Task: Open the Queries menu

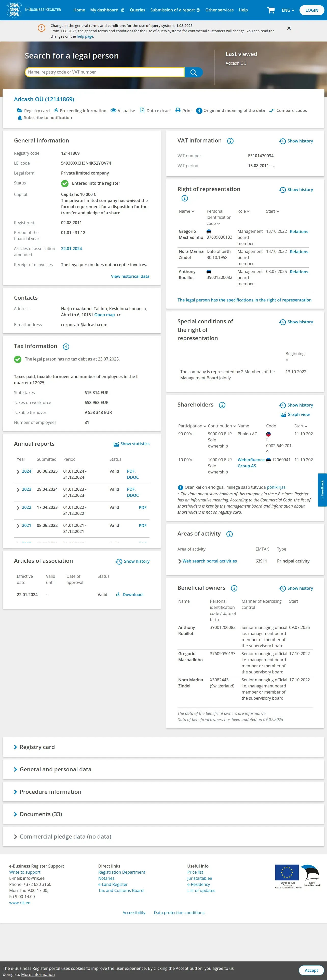Action: pos(138,10)
